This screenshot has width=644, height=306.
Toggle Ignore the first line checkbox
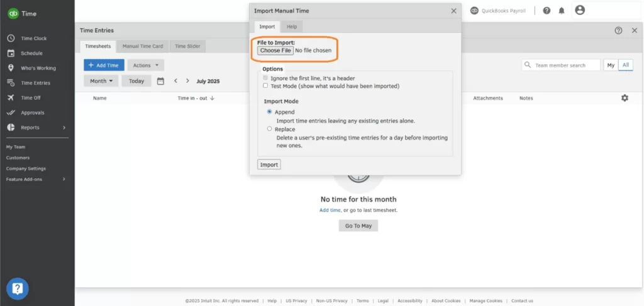point(265,77)
